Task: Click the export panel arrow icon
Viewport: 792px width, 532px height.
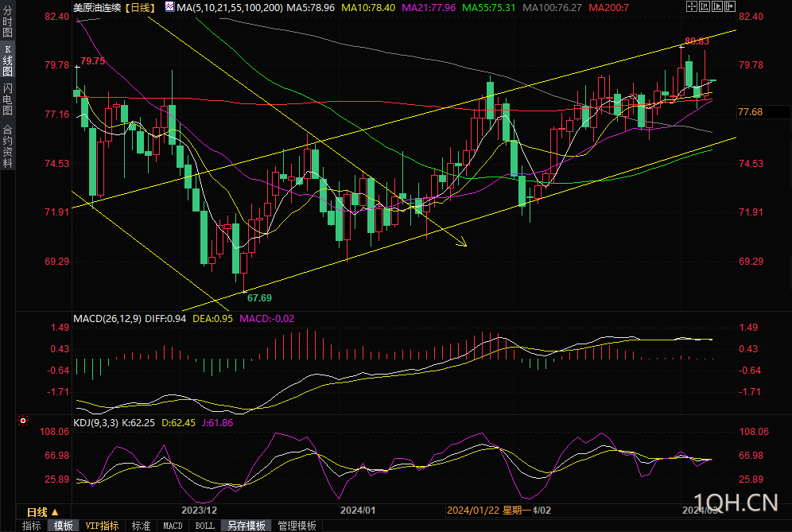Action: pyautogui.click(x=730, y=6)
